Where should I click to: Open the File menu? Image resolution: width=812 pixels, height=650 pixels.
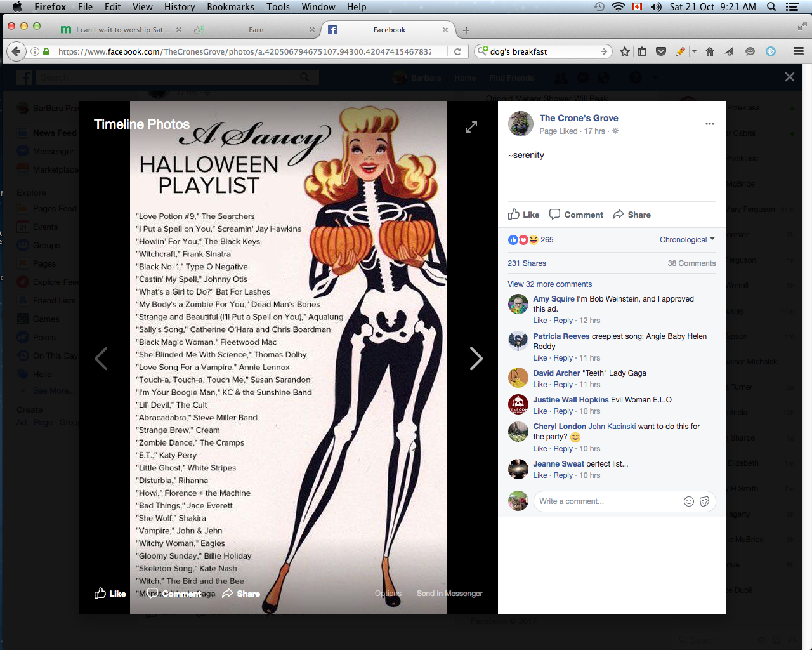pos(85,7)
